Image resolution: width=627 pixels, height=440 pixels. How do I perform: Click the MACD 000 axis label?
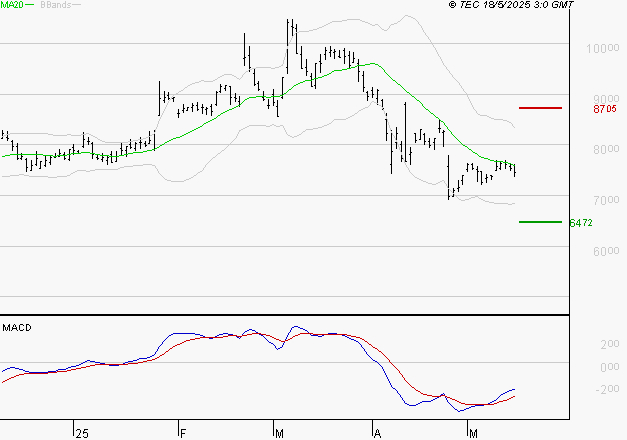click(x=610, y=367)
